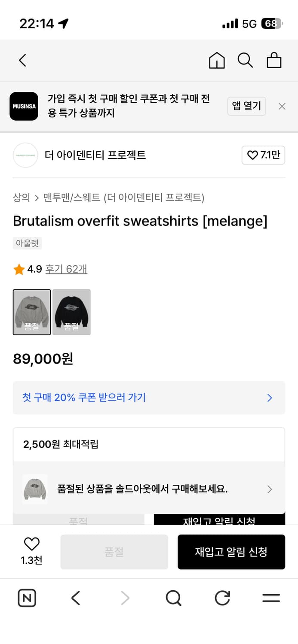Open the shopping bag cart icon
Viewport: 298px width, 644px height.
pos(274,61)
